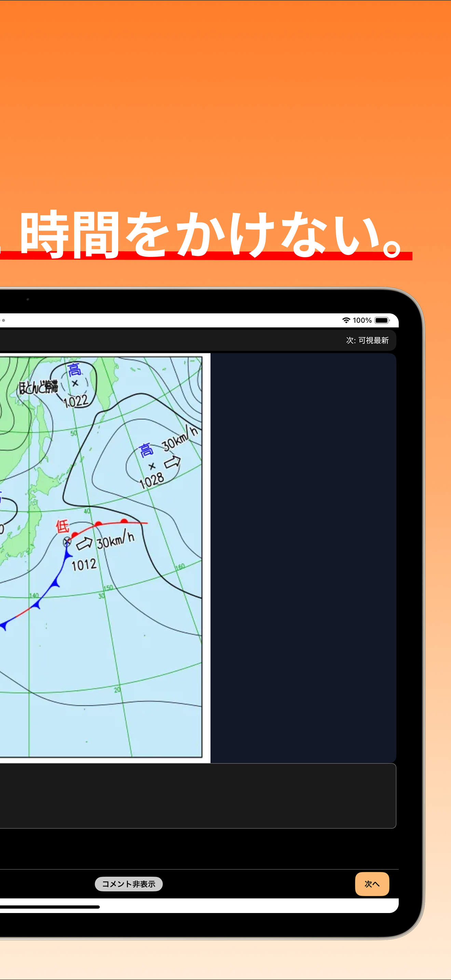Click the battery status icon
Screen dimensions: 451x980
(382, 320)
